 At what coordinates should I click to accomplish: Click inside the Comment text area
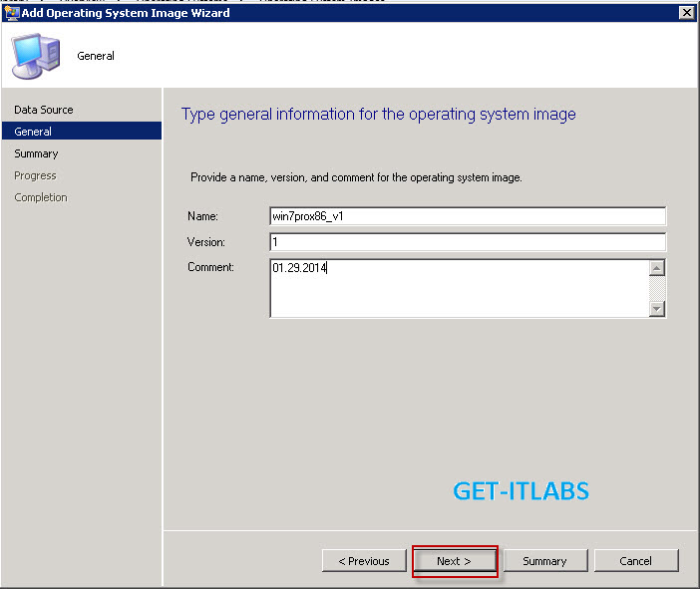coord(460,288)
